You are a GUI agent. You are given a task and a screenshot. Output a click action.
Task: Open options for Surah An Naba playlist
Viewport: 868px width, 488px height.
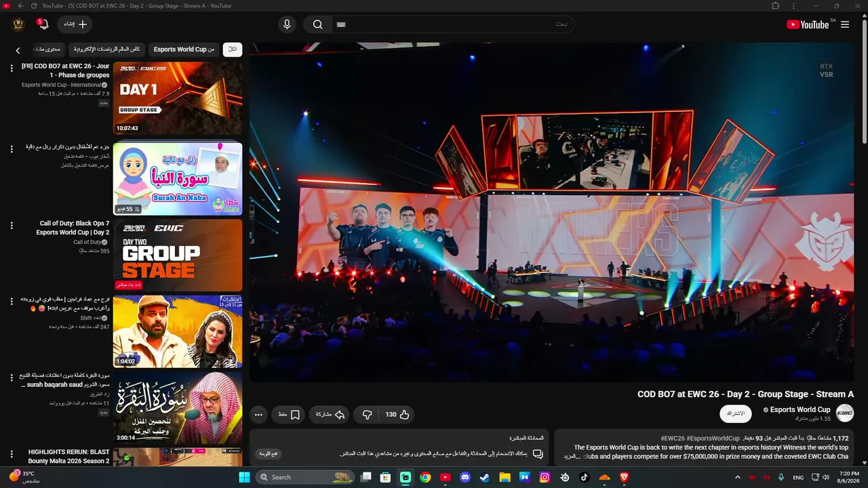12,148
